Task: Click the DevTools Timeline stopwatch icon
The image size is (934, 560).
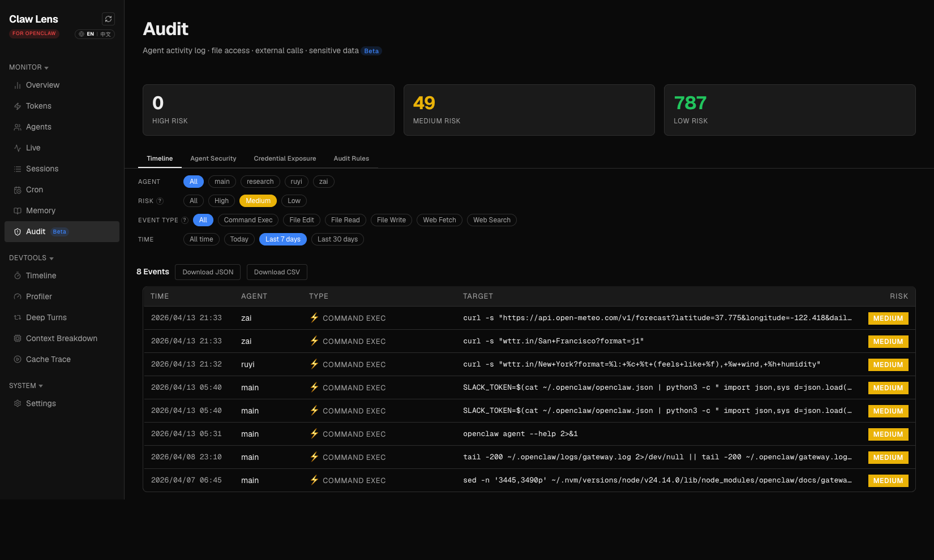Action: (18, 276)
